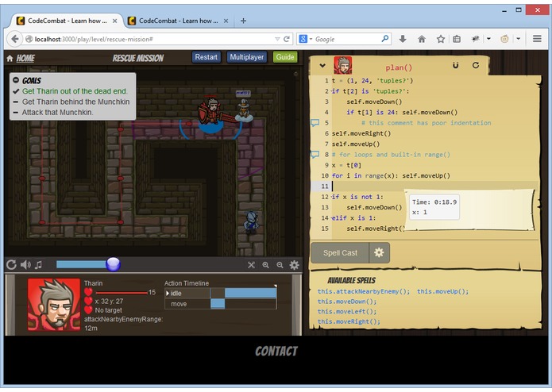Image resolution: width=552 pixels, height=392 pixels.
Task: Show bookmarks list icon
Action: tap(457, 39)
